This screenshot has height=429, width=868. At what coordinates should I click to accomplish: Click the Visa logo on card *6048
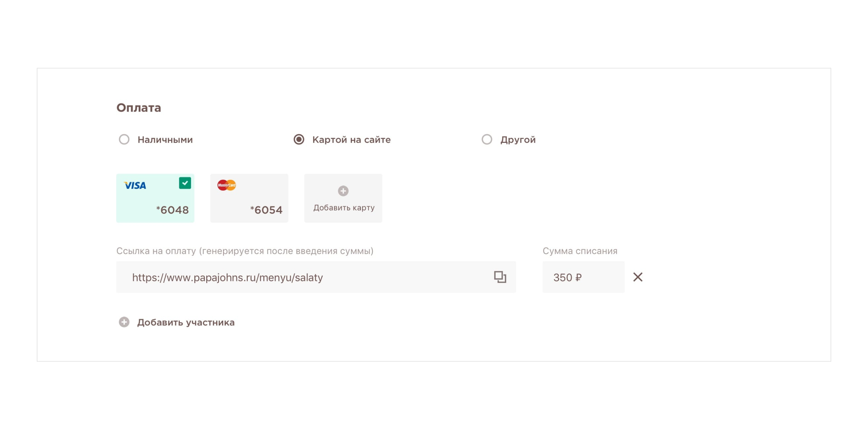pyautogui.click(x=135, y=185)
